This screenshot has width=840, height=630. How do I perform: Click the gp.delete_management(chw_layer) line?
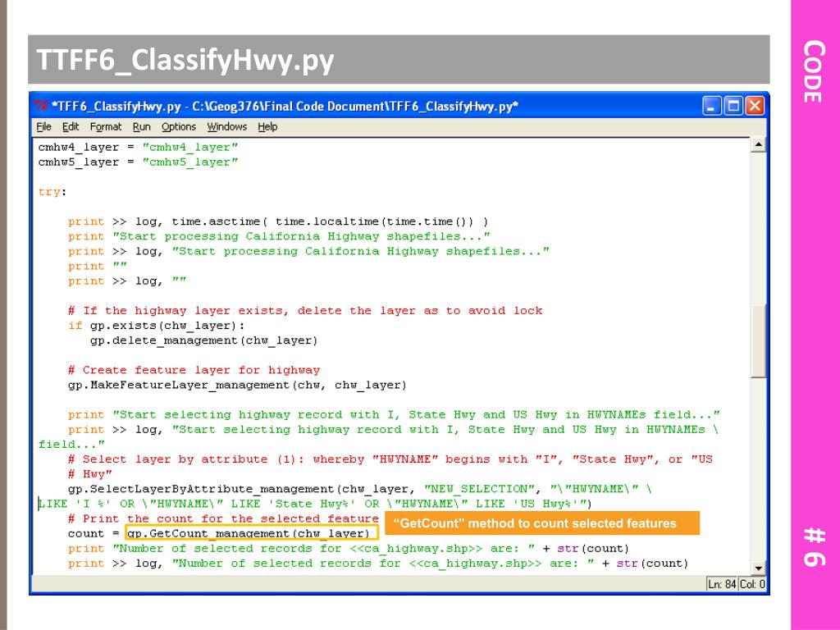(203, 340)
